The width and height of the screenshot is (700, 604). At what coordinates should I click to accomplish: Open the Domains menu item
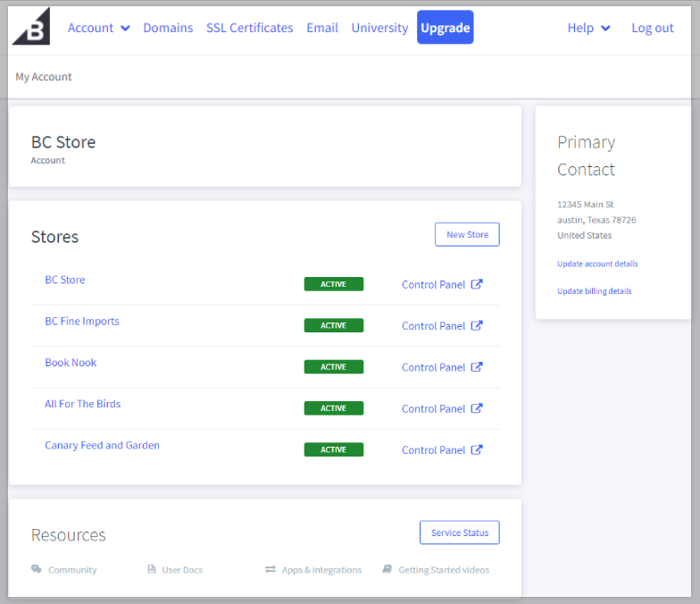click(168, 28)
